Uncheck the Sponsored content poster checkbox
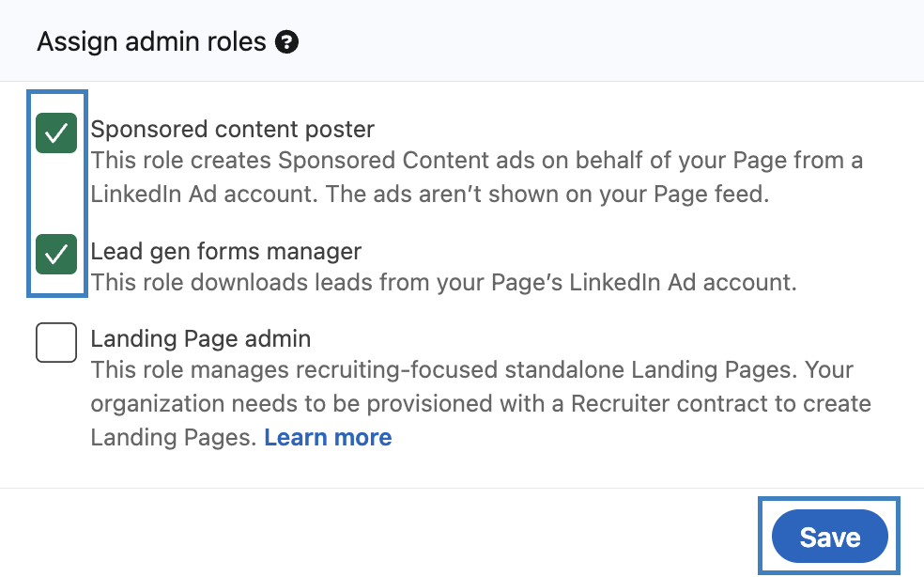This screenshot has height=577, width=924. click(56, 133)
